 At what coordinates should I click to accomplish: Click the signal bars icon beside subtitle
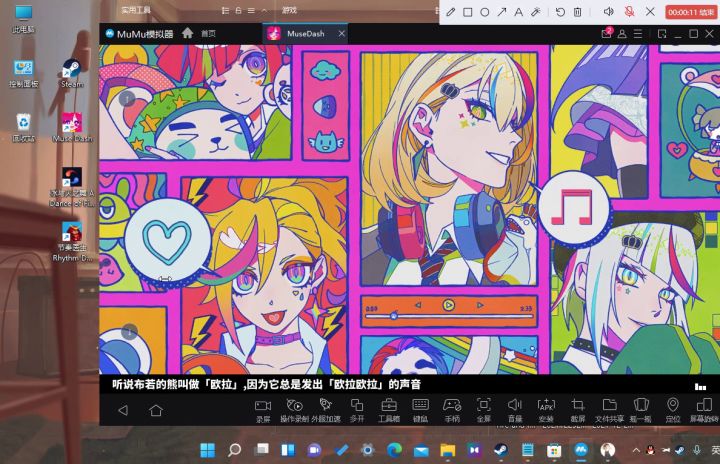[700, 386]
